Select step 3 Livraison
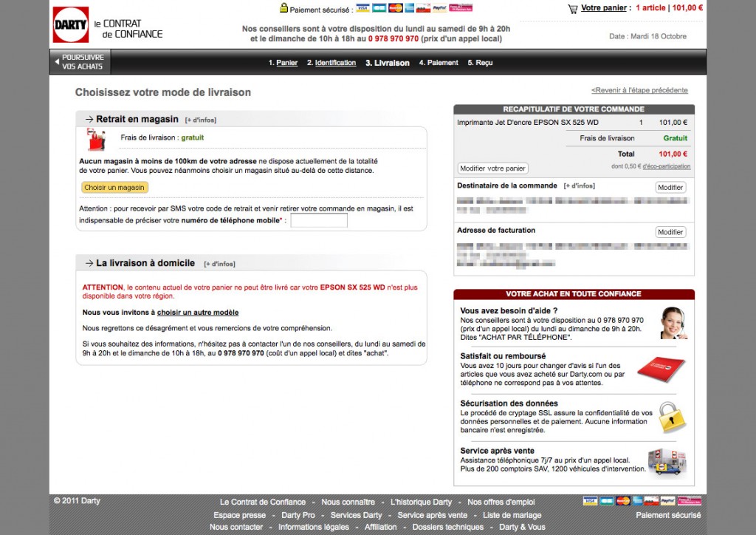 pyautogui.click(x=387, y=63)
